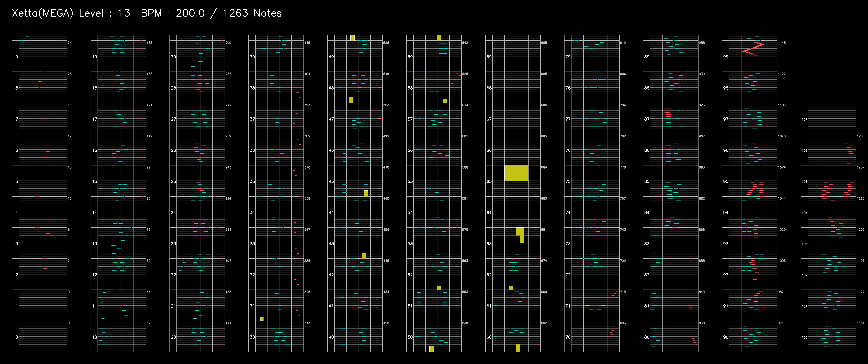Select the yellow note at bottom of measure 50
The height and width of the screenshot is (364, 868).
tap(431, 349)
